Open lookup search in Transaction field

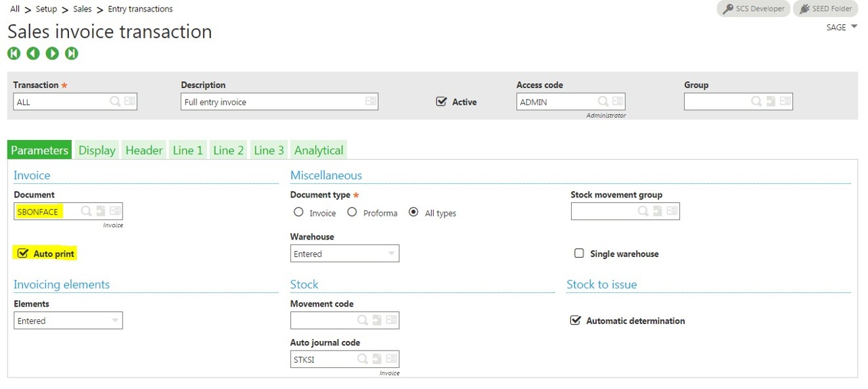[115, 101]
